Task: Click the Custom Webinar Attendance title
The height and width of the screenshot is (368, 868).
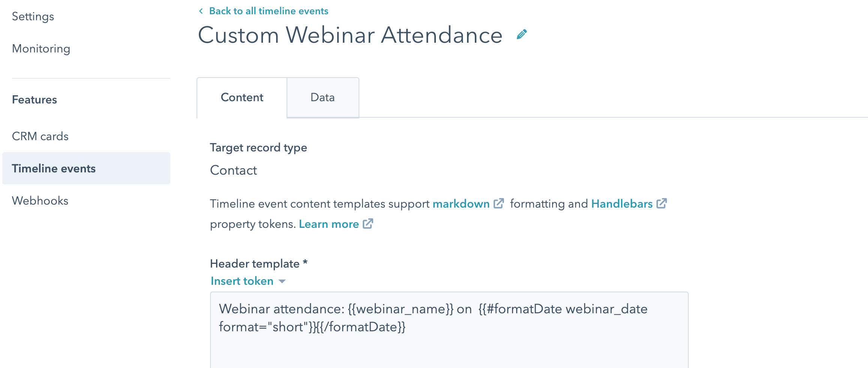Action: (350, 35)
